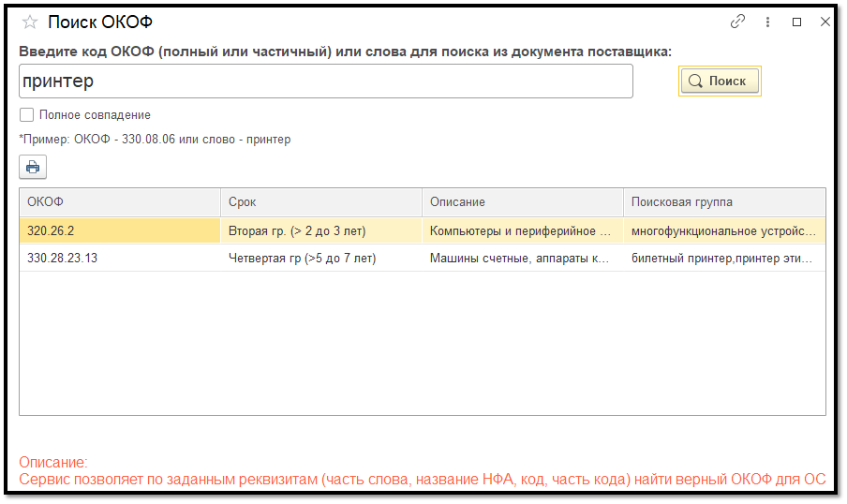Click the билетный принтер search group cell
Viewport: 847px width, 504px height.
724,259
